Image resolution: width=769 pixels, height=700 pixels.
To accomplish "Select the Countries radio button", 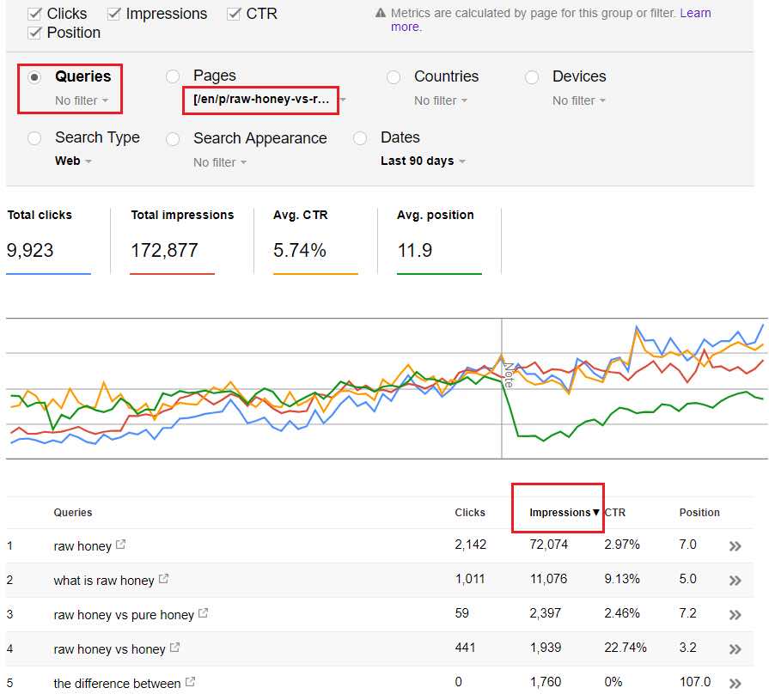I will coord(394,77).
